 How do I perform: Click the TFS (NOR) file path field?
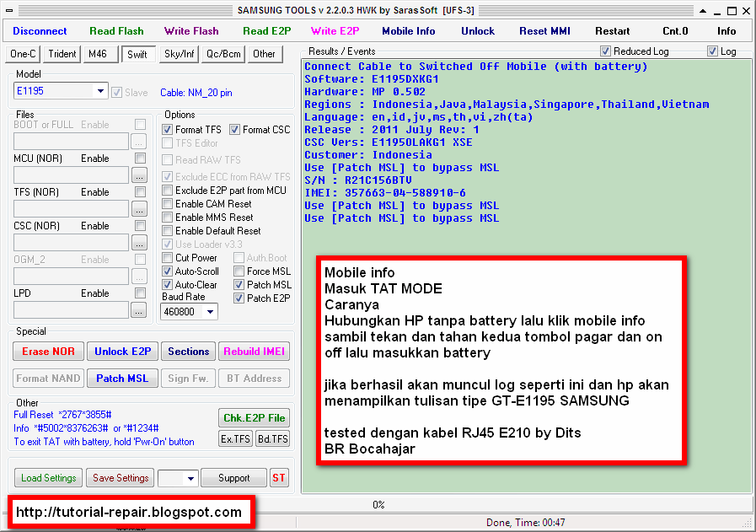72,209
